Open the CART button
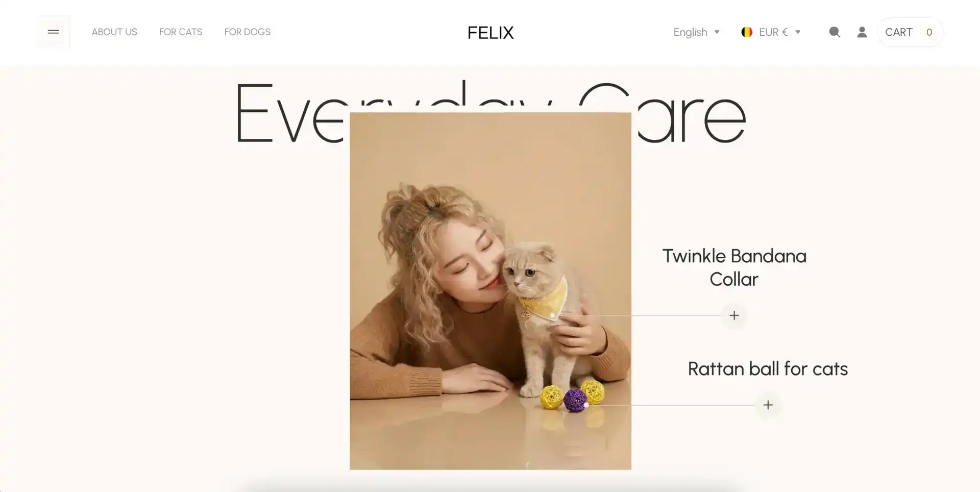This screenshot has height=492, width=980. (910, 32)
